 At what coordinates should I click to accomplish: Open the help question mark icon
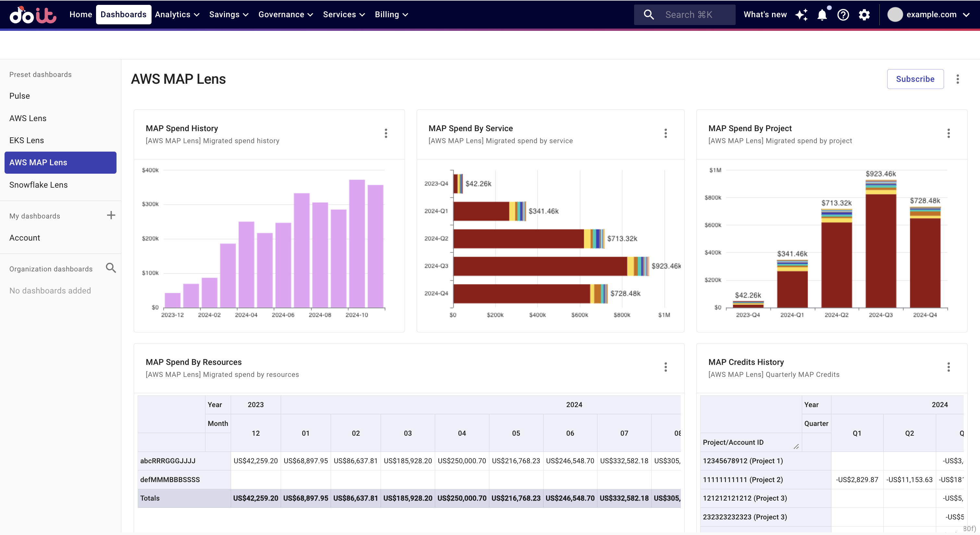click(843, 15)
